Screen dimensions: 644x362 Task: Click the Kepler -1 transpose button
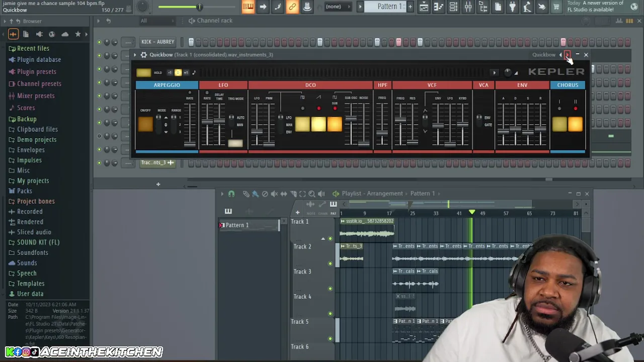[x=170, y=72]
